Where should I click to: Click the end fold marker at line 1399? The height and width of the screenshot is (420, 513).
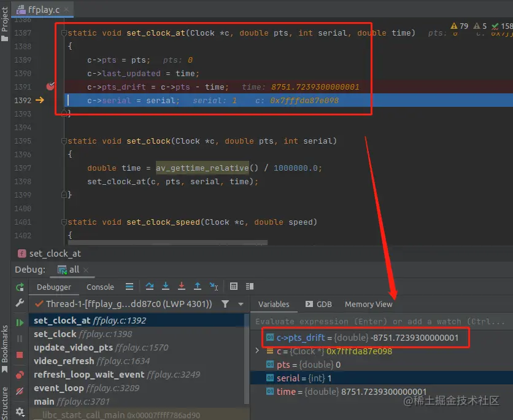[x=64, y=195]
